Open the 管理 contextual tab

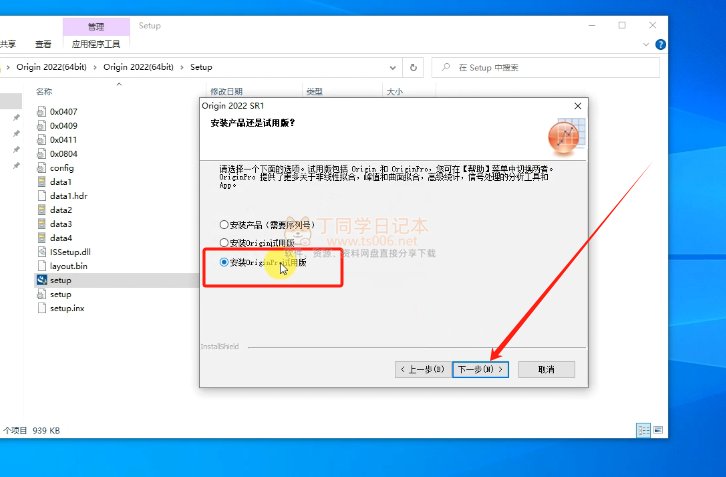pos(96,27)
